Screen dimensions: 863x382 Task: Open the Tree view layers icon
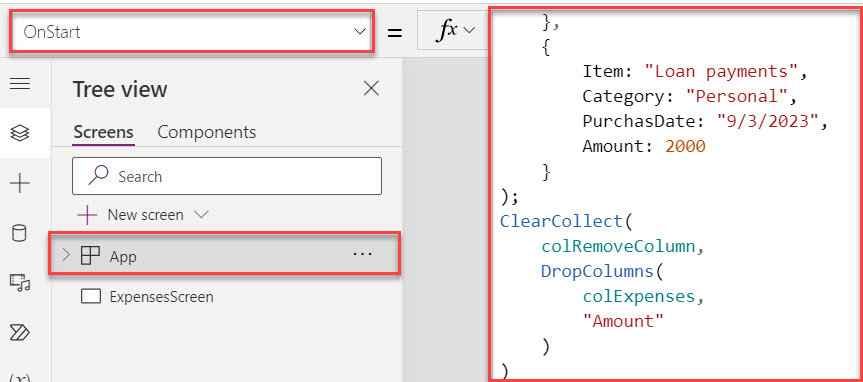point(20,133)
